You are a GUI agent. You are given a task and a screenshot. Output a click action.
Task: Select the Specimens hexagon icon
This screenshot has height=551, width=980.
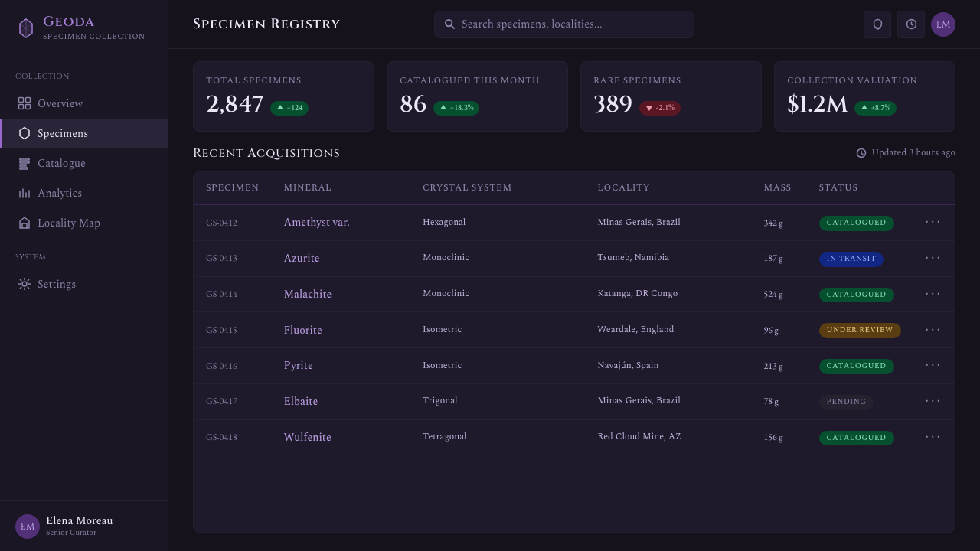coord(24,133)
